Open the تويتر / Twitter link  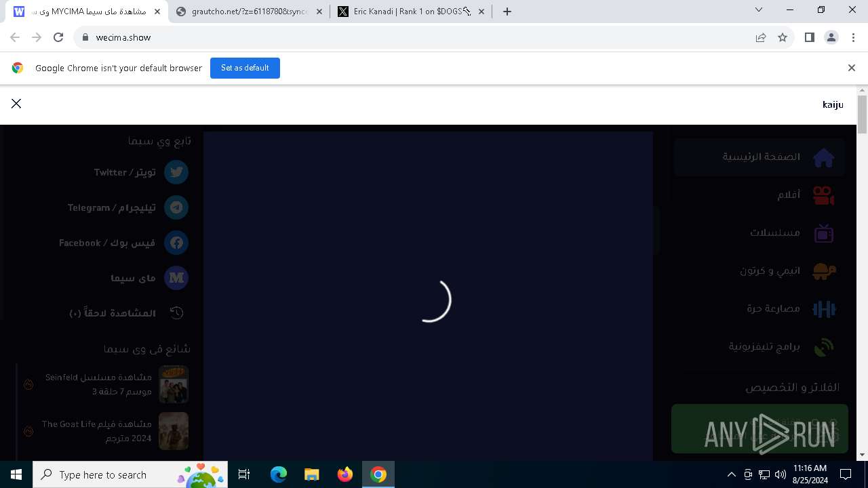(125, 172)
